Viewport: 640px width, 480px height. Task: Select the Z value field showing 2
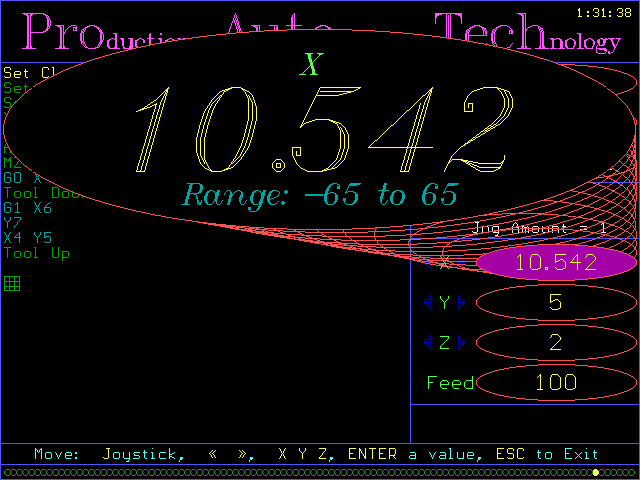[x=556, y=342]
